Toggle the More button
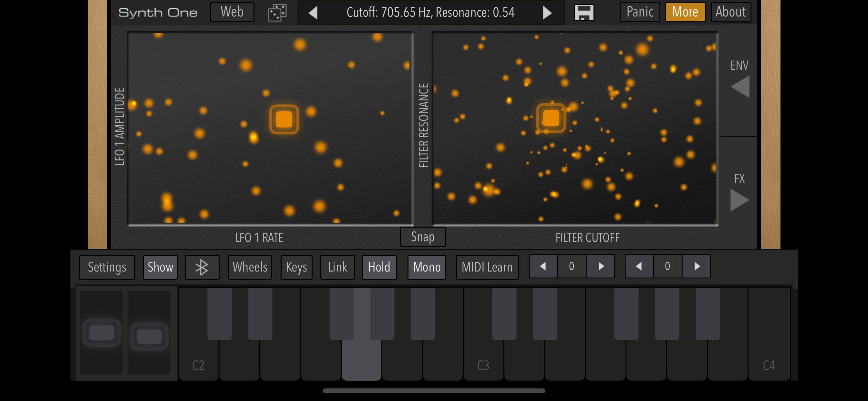This screenshot has width=868, height=401. (x=685, y=12)
